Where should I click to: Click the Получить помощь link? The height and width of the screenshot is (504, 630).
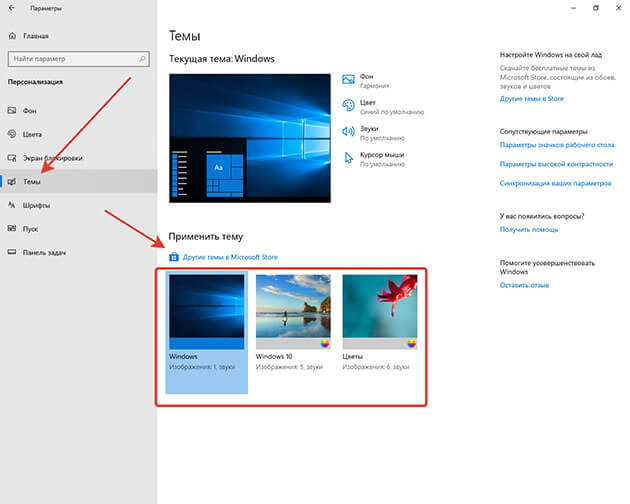click(529, 229)
